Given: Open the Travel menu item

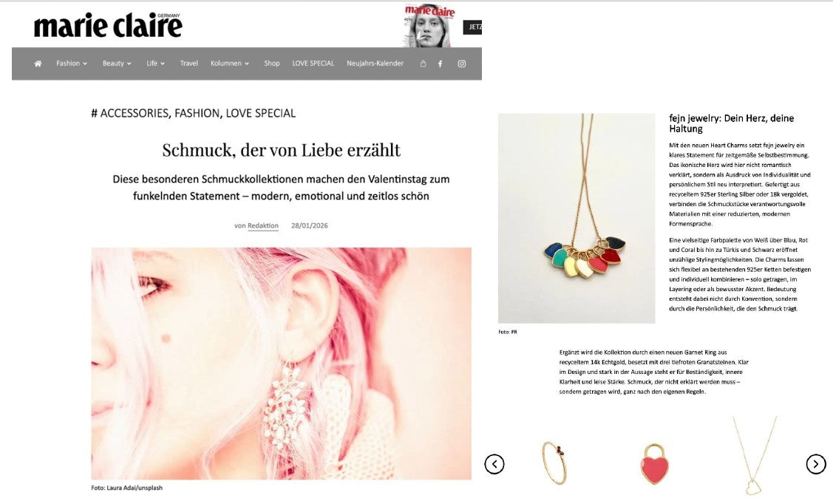Looking at the screenshot, I should (188, 64).
